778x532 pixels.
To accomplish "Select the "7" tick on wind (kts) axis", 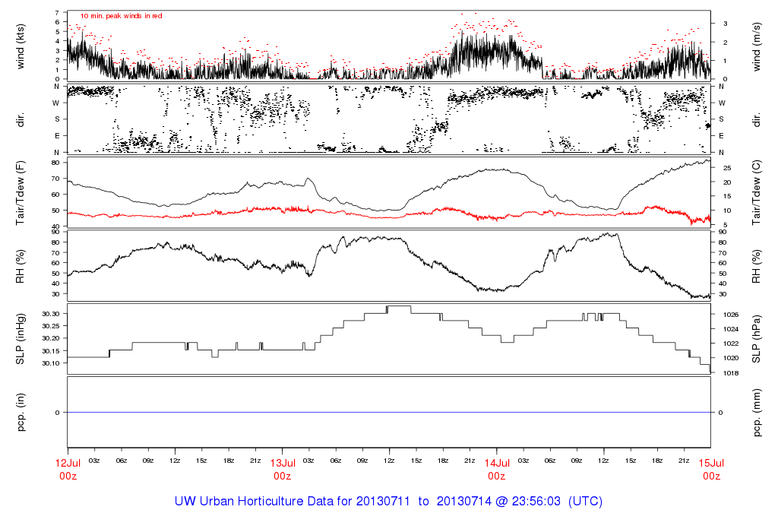I will [58, 12].
